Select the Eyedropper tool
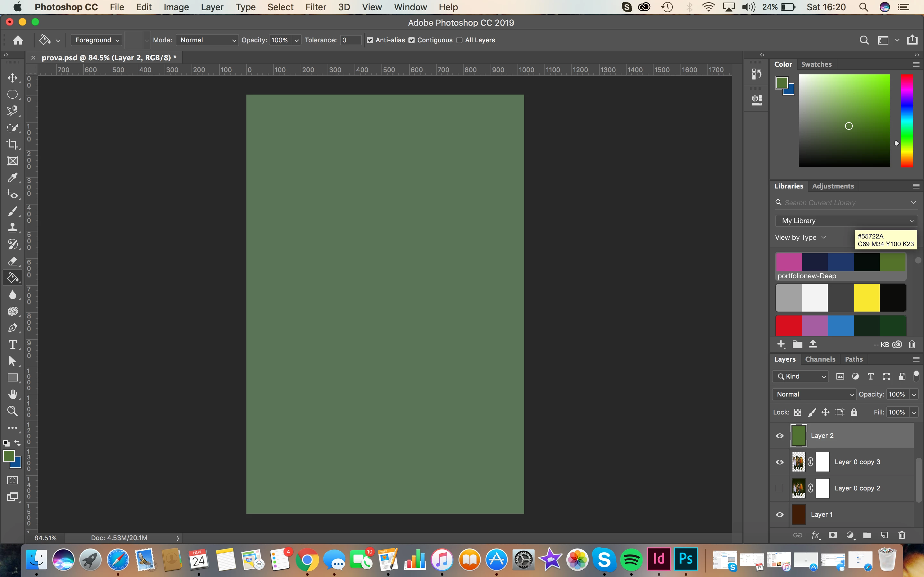 [13, 178]
